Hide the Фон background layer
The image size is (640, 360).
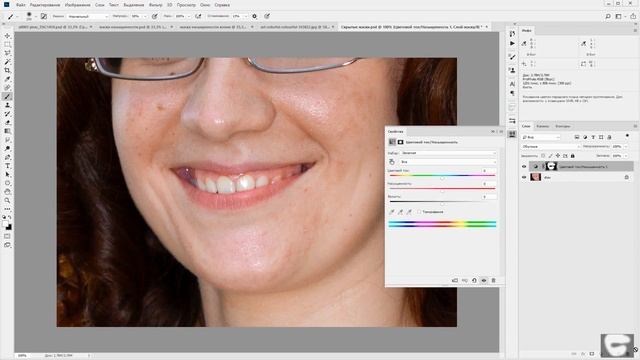pos(524,177)
